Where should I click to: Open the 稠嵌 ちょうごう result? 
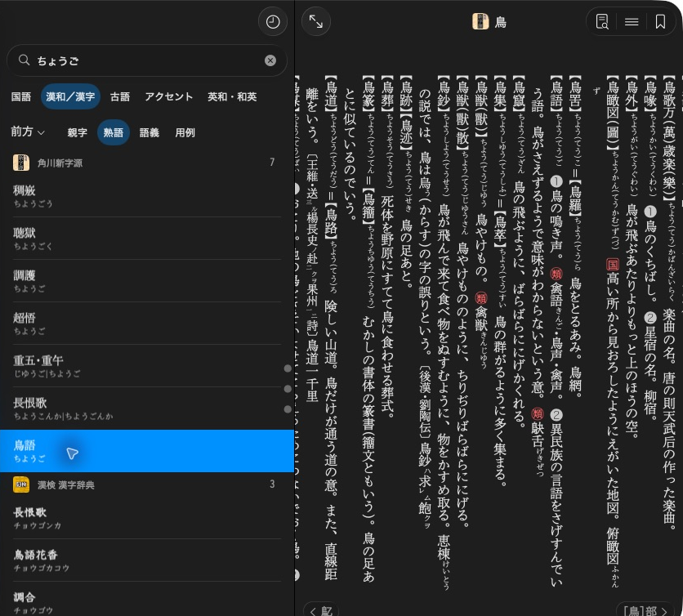[x=147, y=196]
